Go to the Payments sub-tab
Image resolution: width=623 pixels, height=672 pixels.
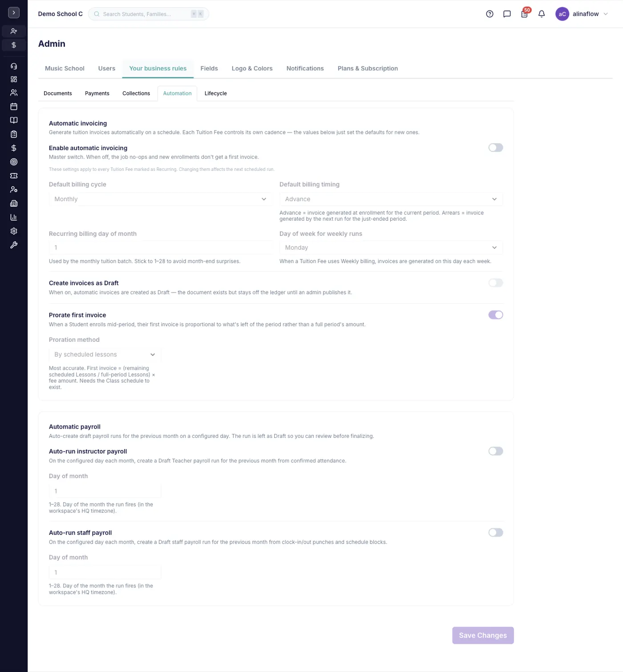97,93
